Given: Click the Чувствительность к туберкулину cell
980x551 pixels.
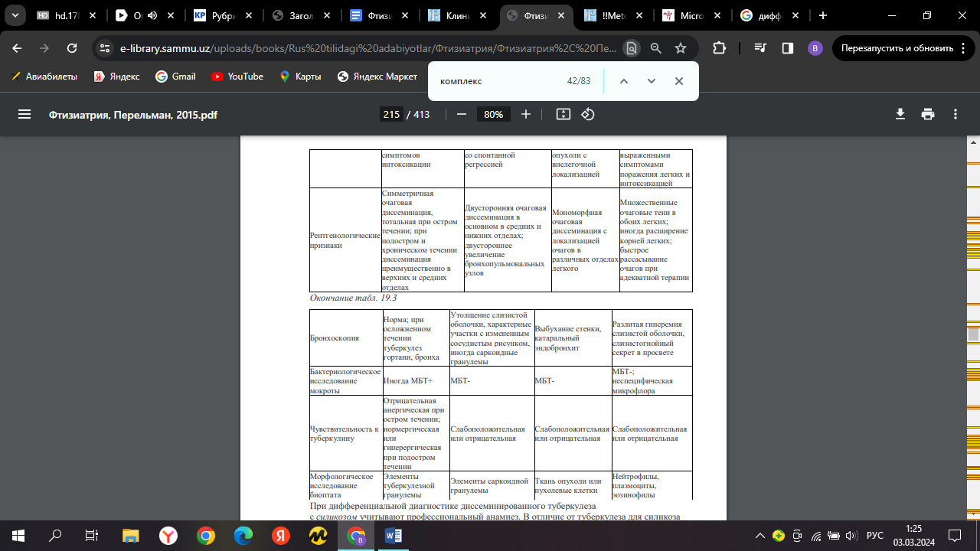Looking at the screenshot, I should [x=345, y=434].
